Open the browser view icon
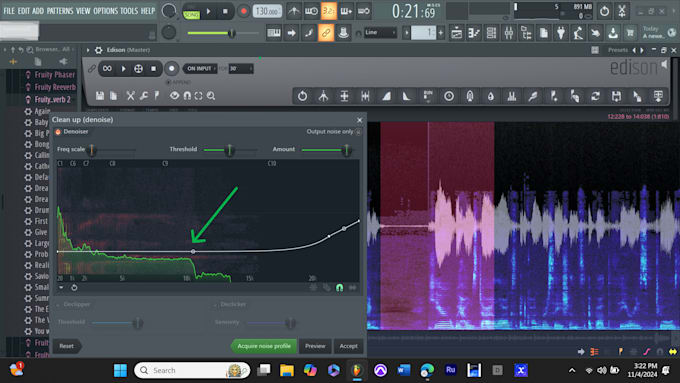The width and height of the screenshot is (680, 383). [x=526, y=33]
